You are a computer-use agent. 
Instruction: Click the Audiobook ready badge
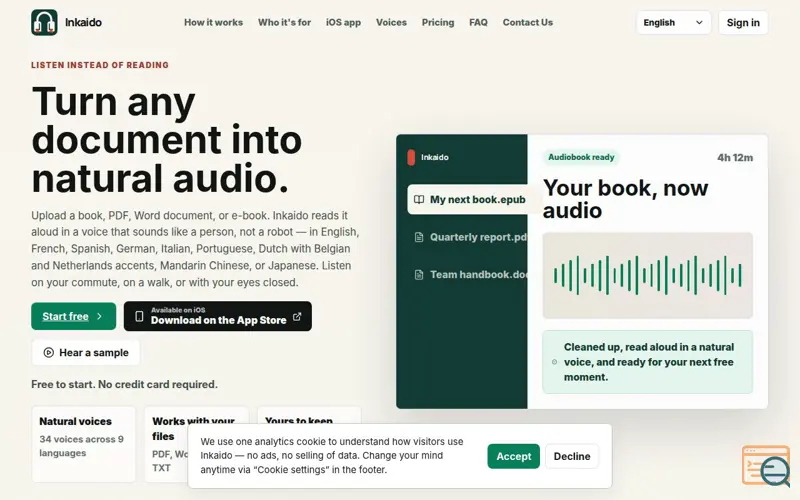(x=581, y=157)
